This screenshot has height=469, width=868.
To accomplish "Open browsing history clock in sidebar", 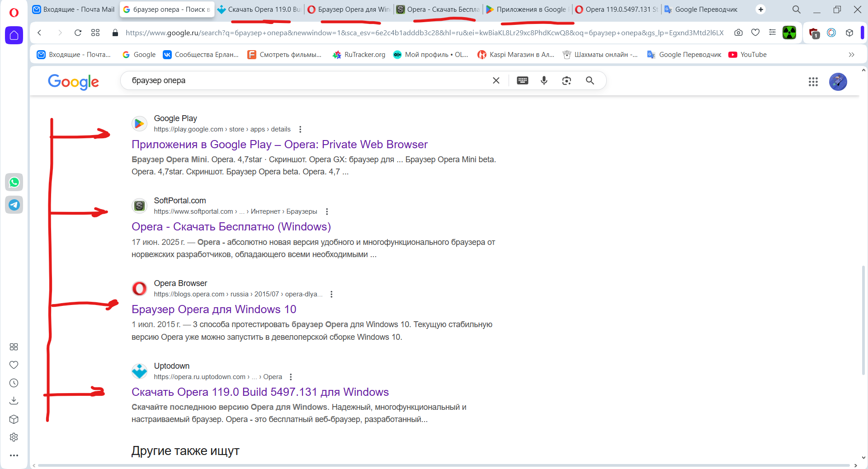I will [x=14, y=383].
